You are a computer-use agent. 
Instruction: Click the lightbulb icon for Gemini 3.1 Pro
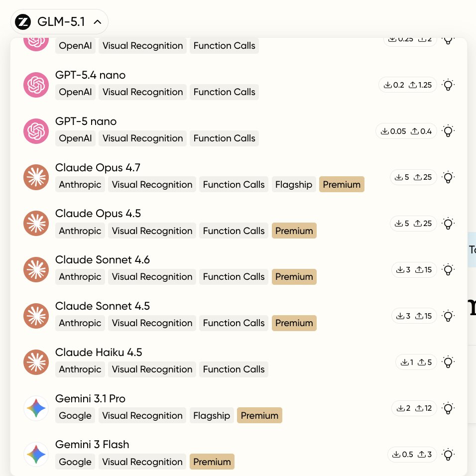coord(448,408)
